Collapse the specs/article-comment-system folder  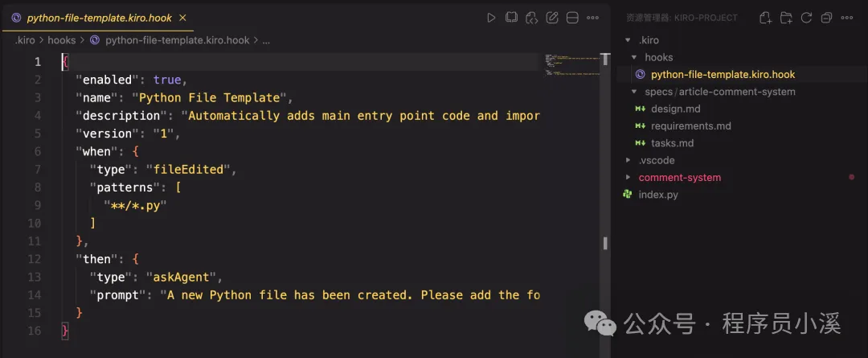click(x=634, y=92)
